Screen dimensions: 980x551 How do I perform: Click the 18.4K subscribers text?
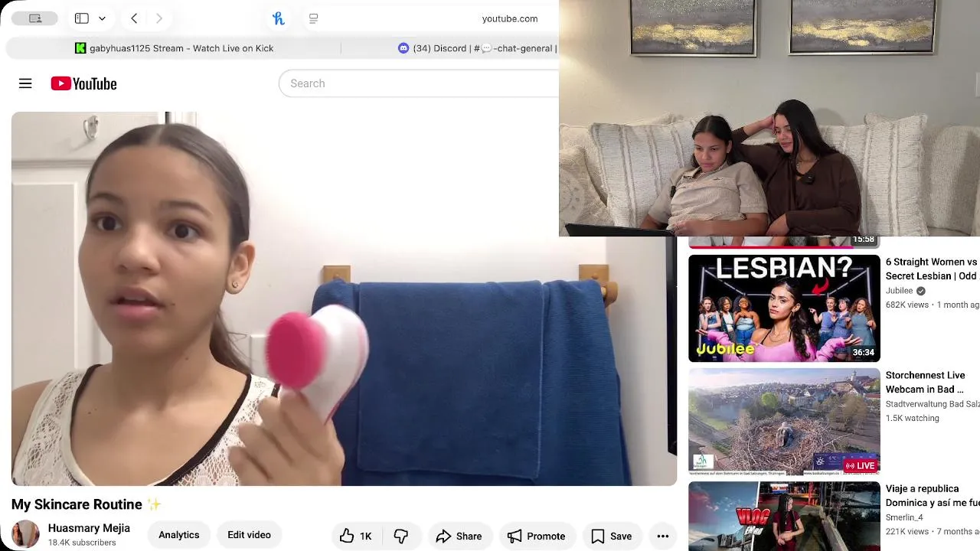coord(82,543)
